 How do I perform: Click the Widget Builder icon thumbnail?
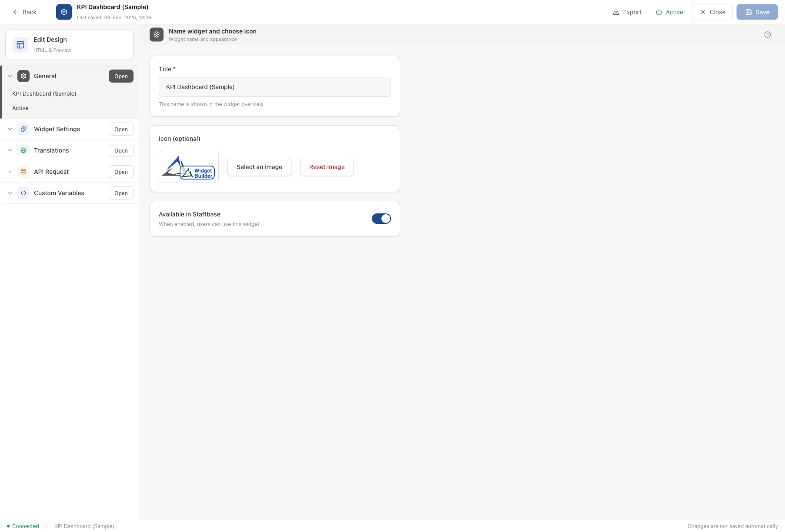coord(188,167)
